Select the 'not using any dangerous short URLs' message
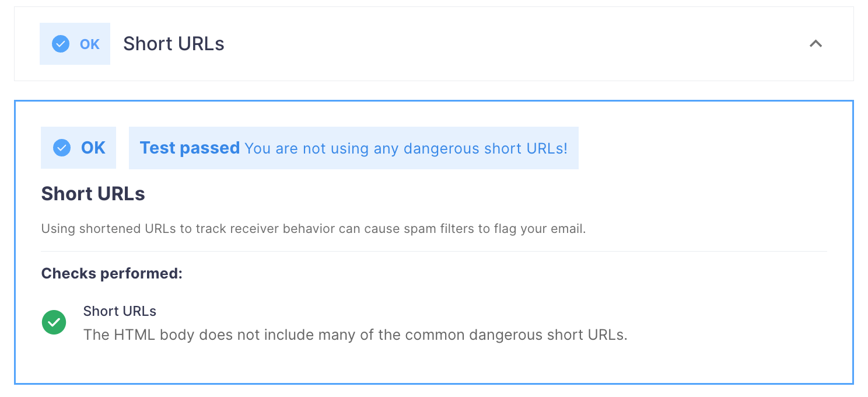The width and height of the screenshot is (868, 397). pos(406,148)
